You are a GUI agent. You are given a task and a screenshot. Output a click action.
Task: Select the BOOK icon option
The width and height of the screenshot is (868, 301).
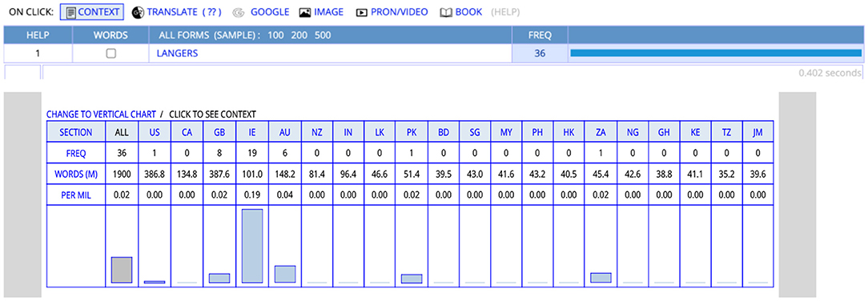(x=446, y=12)
